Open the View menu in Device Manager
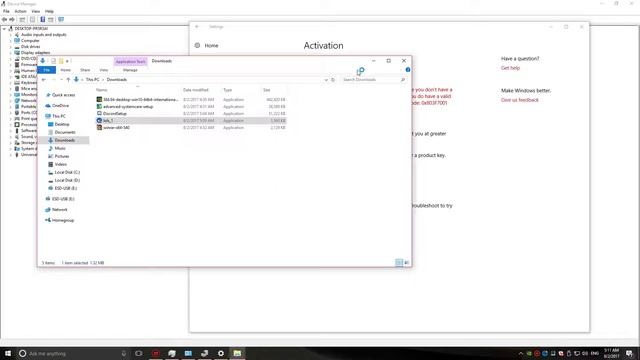Image resolution: width=640 pixels, height=360 pixels. pyautogui.click(x=36, y=11)
